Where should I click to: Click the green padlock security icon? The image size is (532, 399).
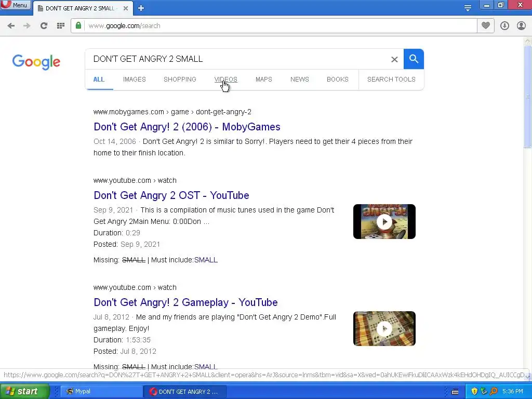(78, 25)
